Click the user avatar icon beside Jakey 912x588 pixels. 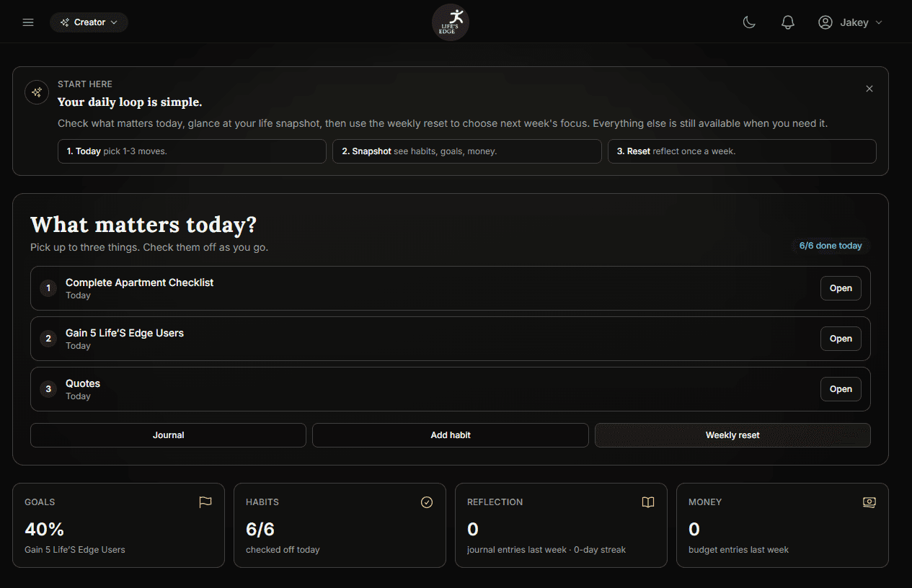(x=825, y=22)
